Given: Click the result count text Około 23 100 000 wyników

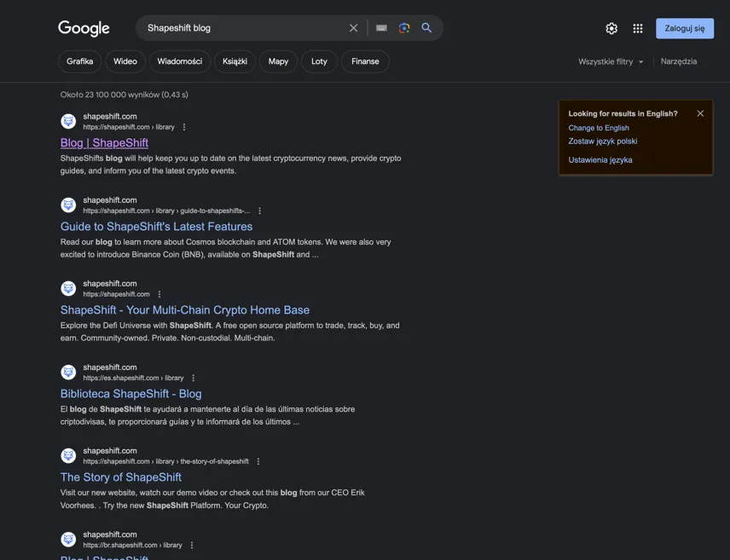Looking at the screenshot, I should 125,95.
